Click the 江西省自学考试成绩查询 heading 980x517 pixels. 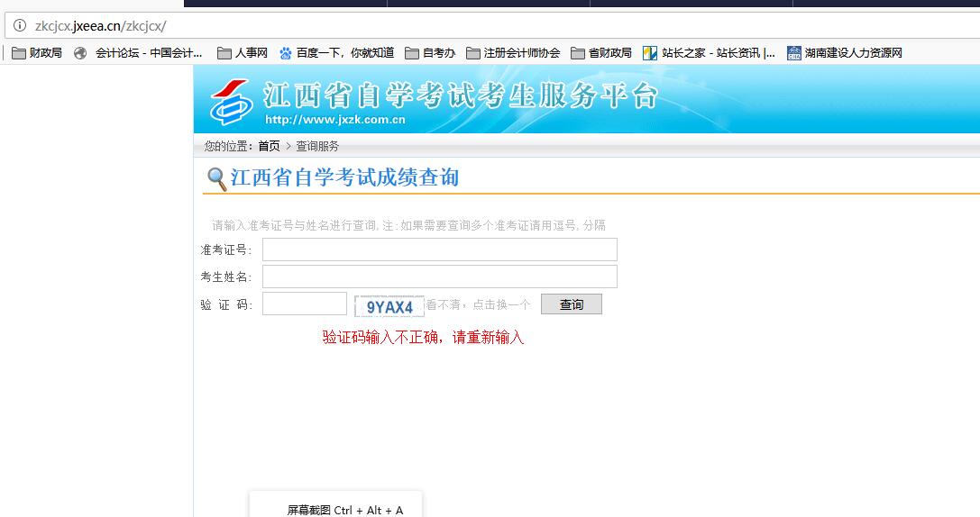click(x=345, y=177)
